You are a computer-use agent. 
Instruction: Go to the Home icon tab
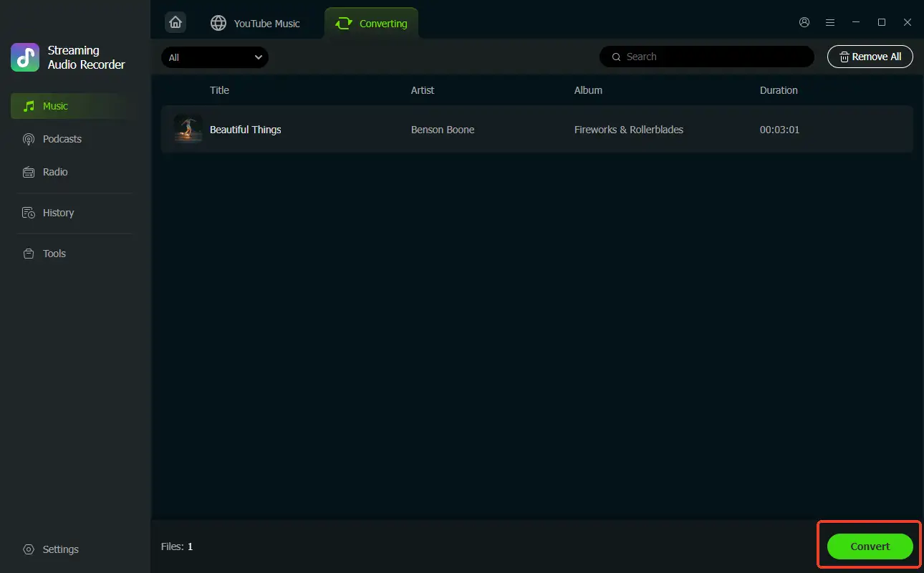pyautogui.click(x=175, y=22)
